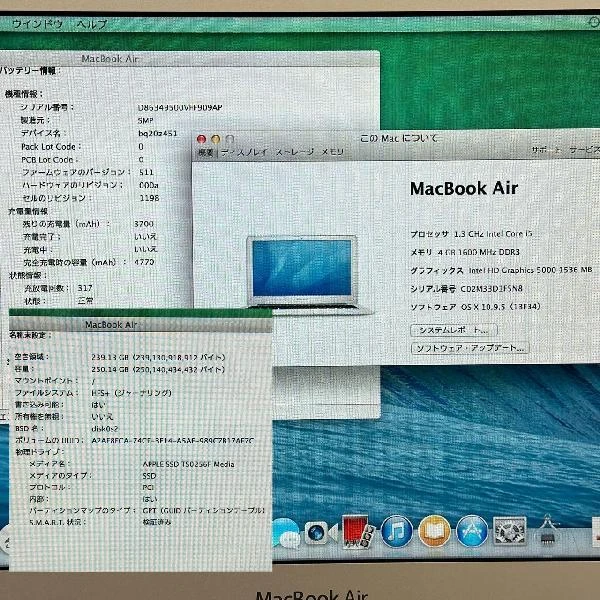Open System Preferences from the Dock
Screen dimensions: 600x600
click(509, 531)
